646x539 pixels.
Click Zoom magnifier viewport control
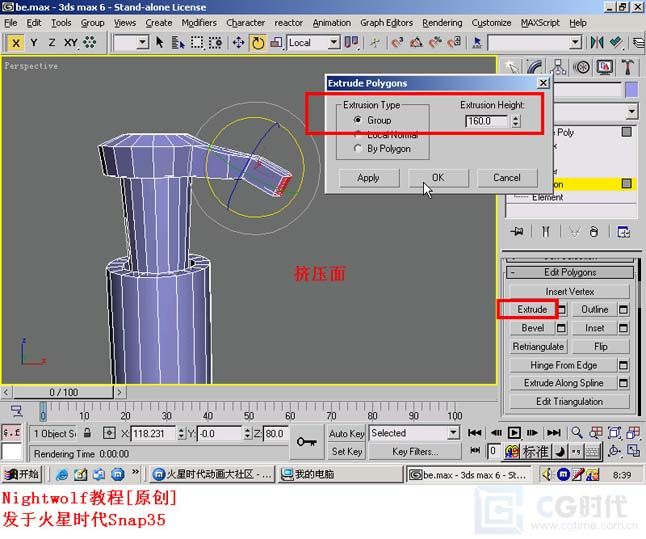click(x=577, y=433)
